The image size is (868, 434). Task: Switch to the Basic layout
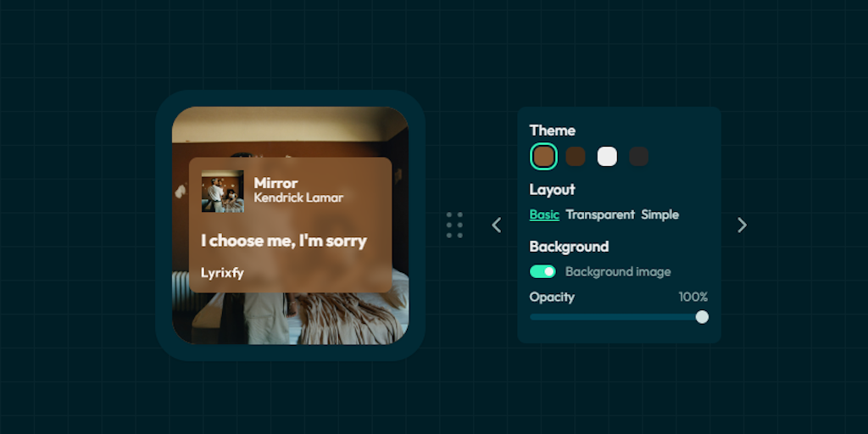tap(544, 214)
